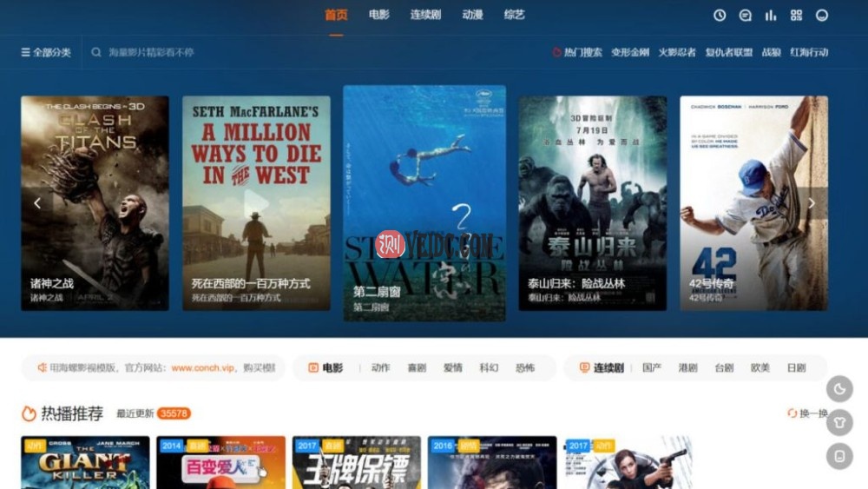
Task: Click 换一换 text to refresh recommendations
Action: pyautogui.click(x=813, y=413)
